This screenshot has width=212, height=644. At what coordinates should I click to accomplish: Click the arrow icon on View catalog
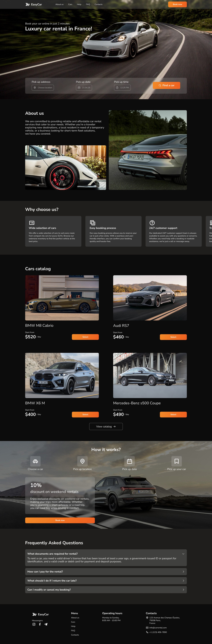coord(115,426)
